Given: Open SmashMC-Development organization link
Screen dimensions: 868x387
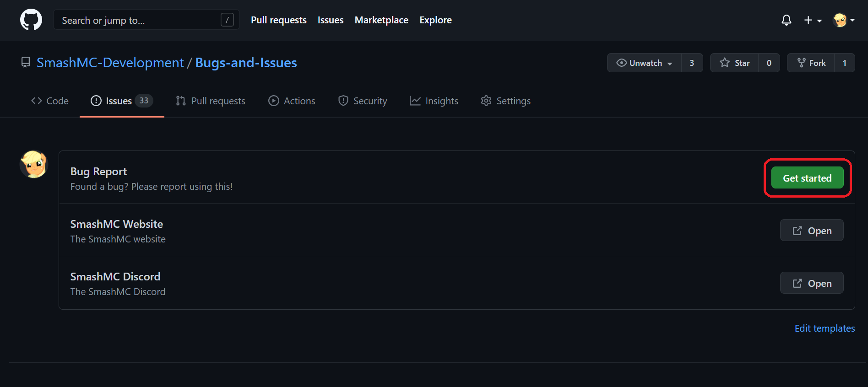Looking at the screenshot, I should coord(110,63).
